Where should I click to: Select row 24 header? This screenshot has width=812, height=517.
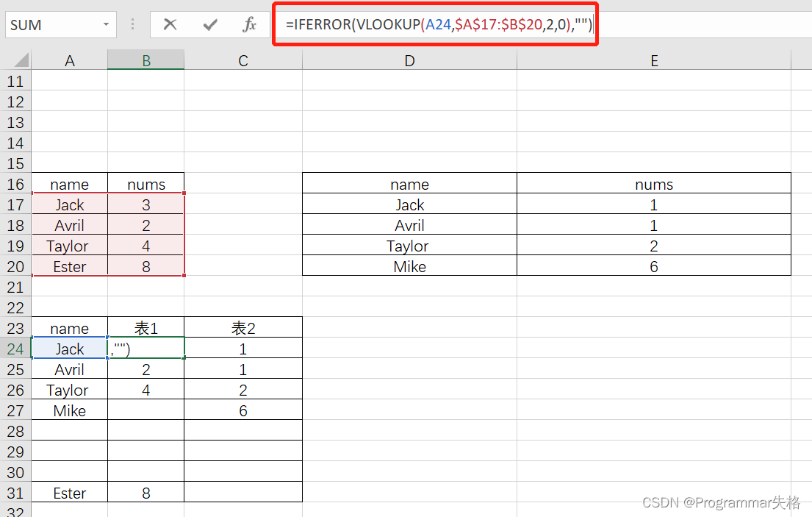(x=15, y=349)
